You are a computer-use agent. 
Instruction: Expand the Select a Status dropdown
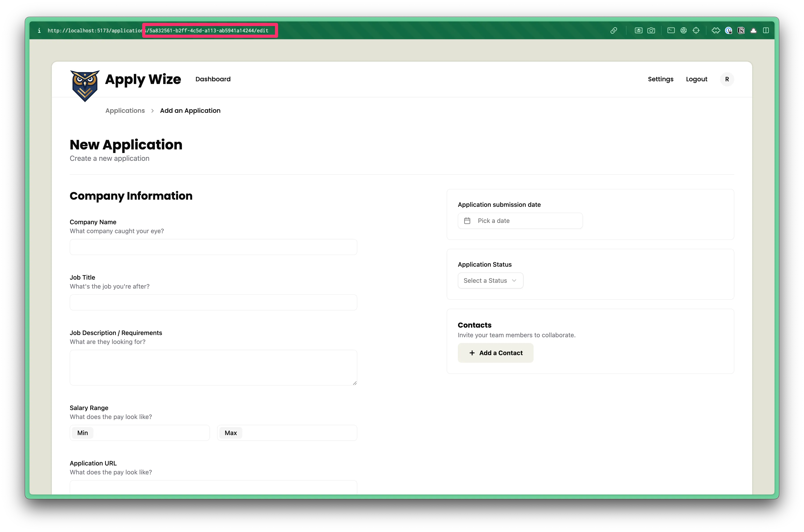tap(490, 281)
